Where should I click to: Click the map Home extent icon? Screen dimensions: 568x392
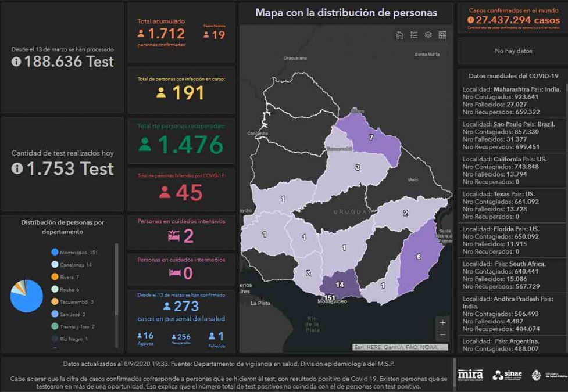pos(400,35)
